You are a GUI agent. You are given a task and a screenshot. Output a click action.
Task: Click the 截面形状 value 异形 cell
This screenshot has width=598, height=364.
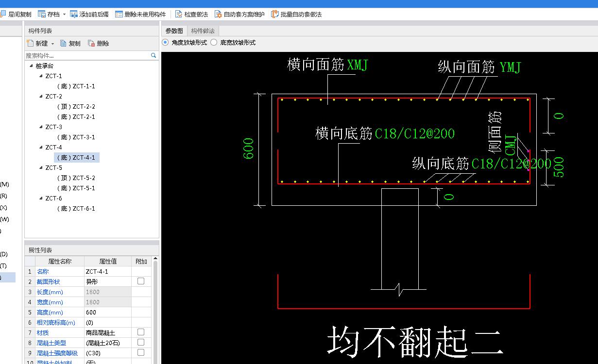[x=107, y=281]
